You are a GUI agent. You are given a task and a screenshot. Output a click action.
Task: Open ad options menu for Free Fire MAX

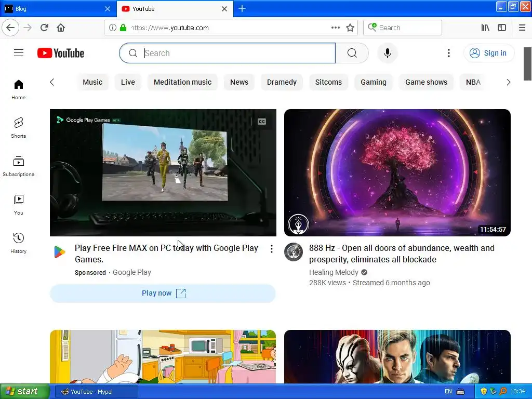[271, 249]
